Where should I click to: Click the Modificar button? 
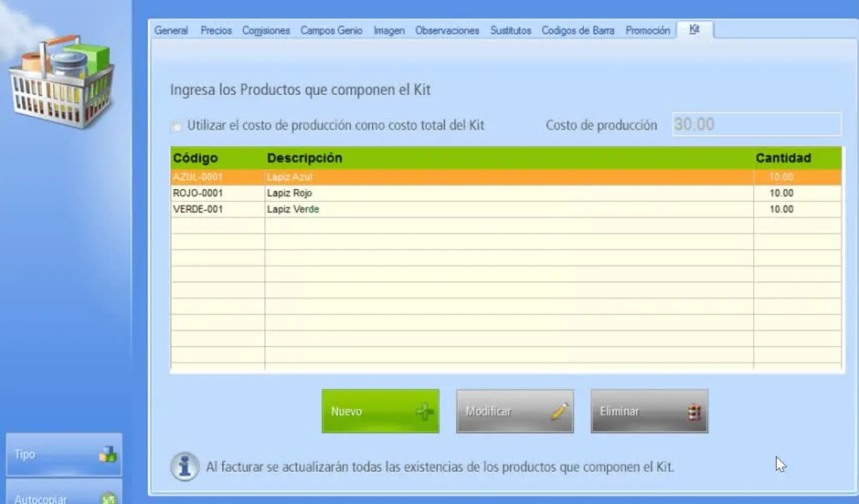click(515, 411)
